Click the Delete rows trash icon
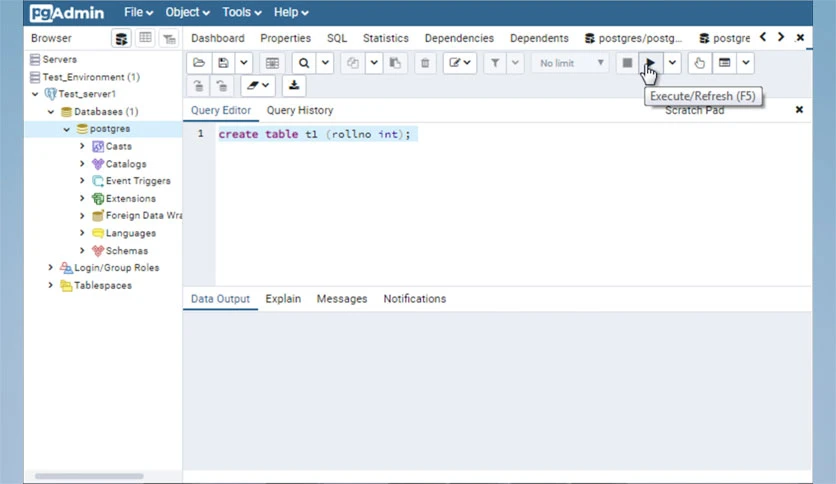 tap(425, 63)
